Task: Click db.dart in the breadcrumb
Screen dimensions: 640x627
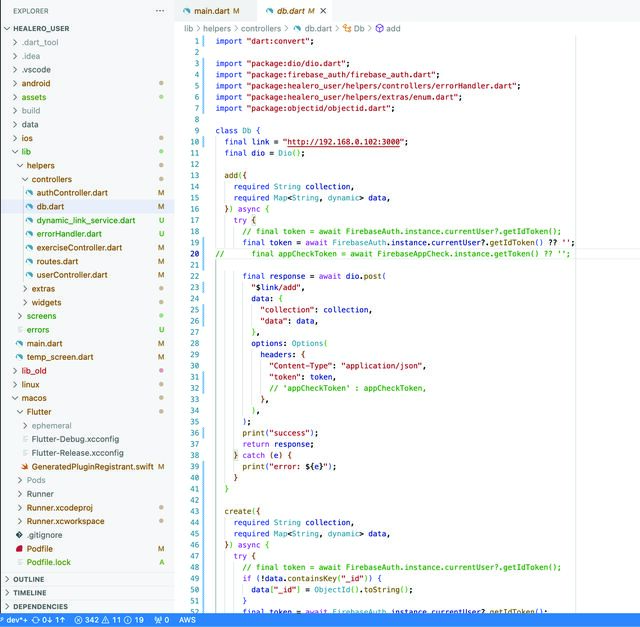Action: (318, 29)
